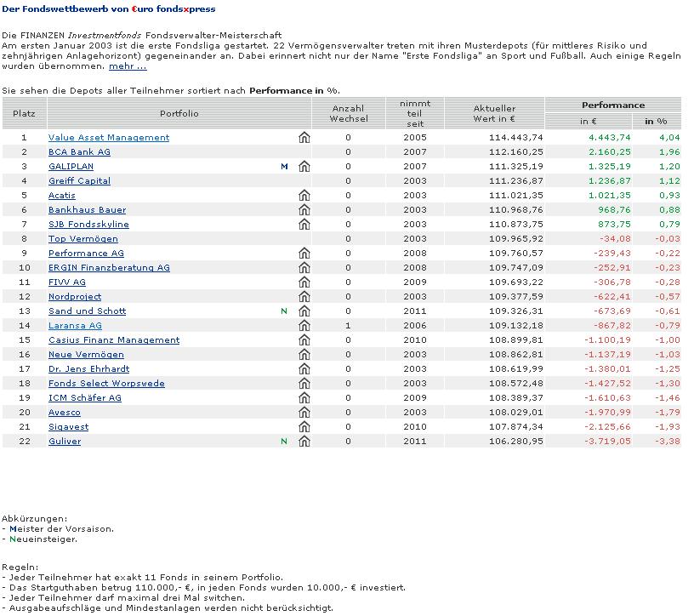Click the Laransa AG link

(75, 326)
